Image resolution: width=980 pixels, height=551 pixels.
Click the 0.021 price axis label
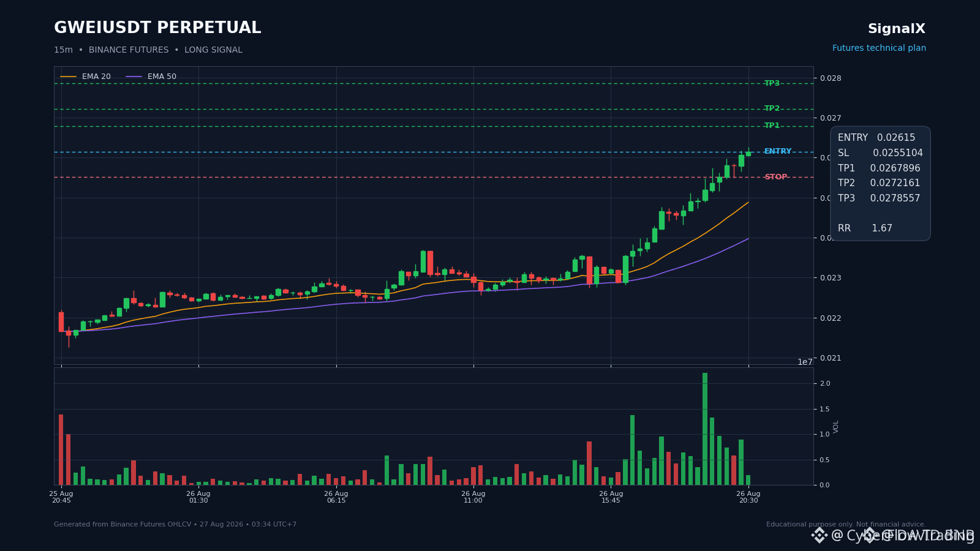[831, 358]
